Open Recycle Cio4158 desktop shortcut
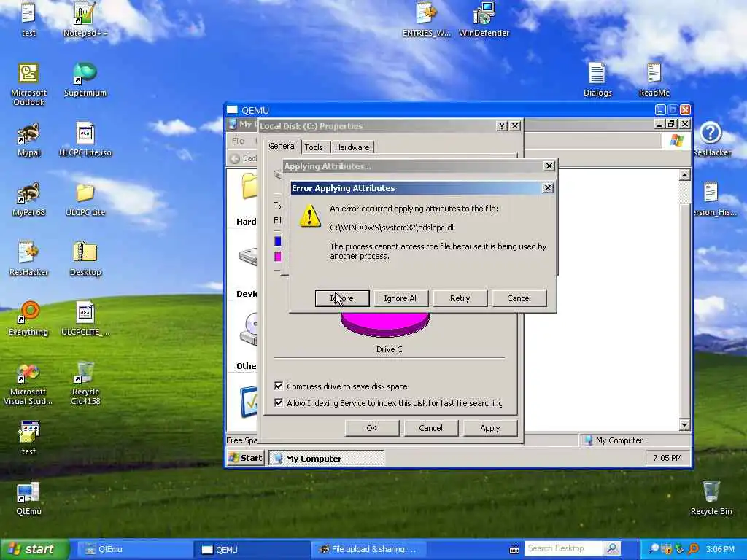 click(85, 384)
